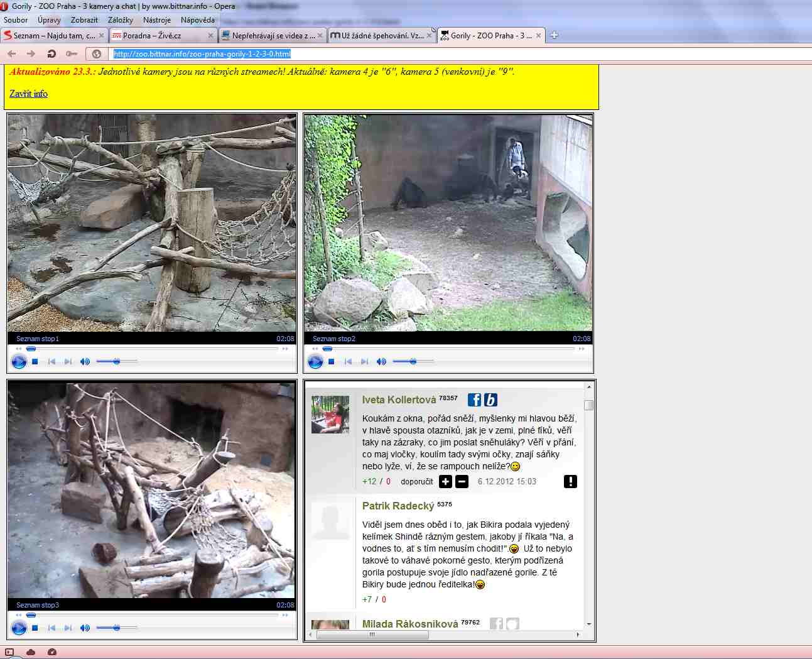
Task: Toggle the Opera panels icon in status bar
Action: [x=9, y=653]
